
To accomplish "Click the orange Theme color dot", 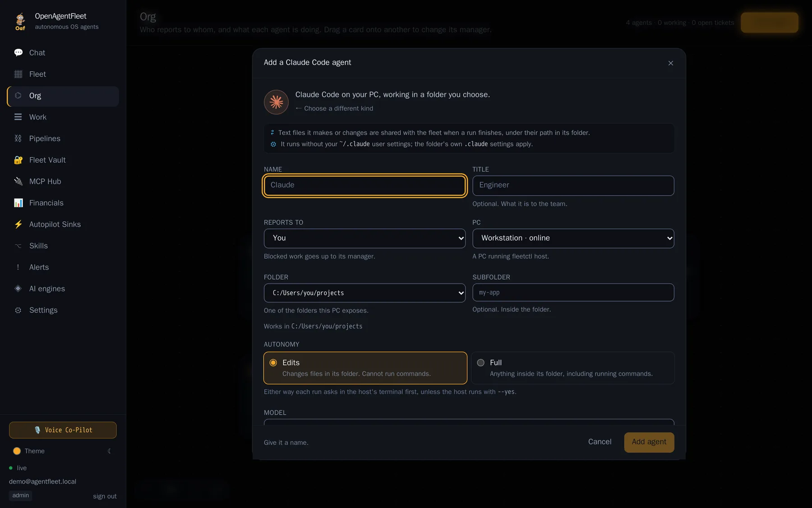I will pos(17,451).
